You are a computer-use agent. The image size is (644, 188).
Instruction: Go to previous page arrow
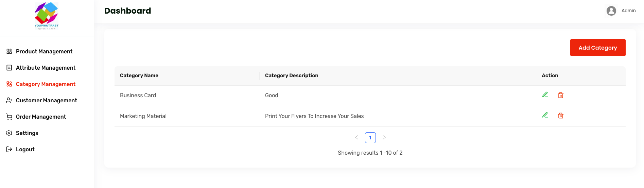(356, 137)
